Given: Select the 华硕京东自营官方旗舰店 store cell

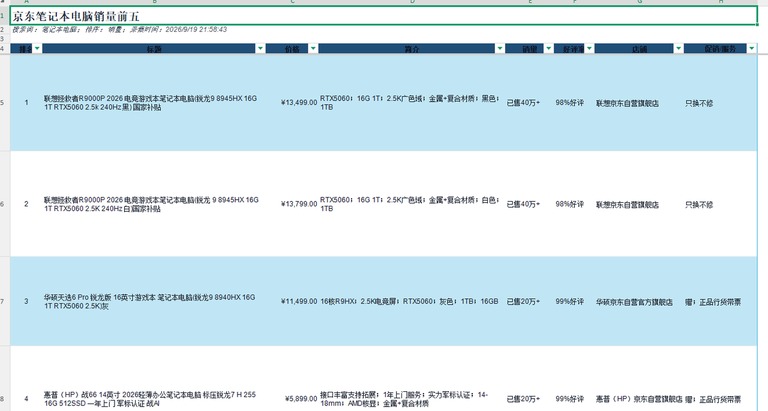Looking at the screenshot, I should [x=639, y=301].
